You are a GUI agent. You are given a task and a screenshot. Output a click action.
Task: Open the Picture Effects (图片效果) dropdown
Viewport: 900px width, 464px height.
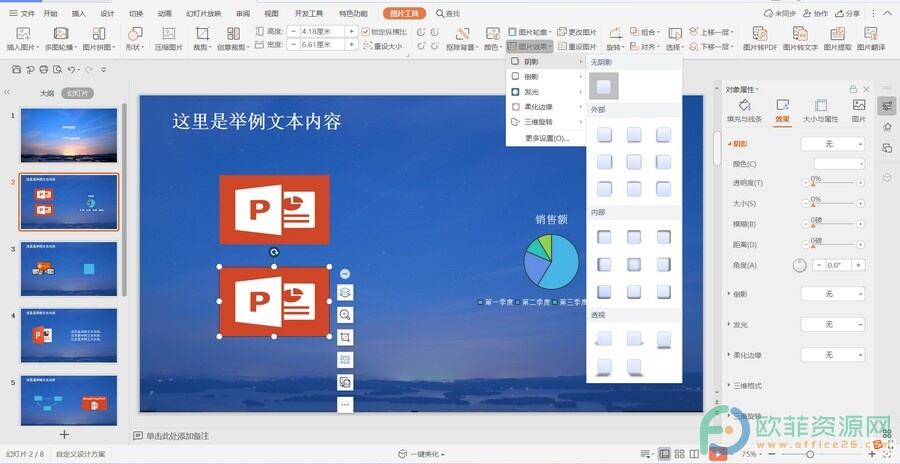530,47
